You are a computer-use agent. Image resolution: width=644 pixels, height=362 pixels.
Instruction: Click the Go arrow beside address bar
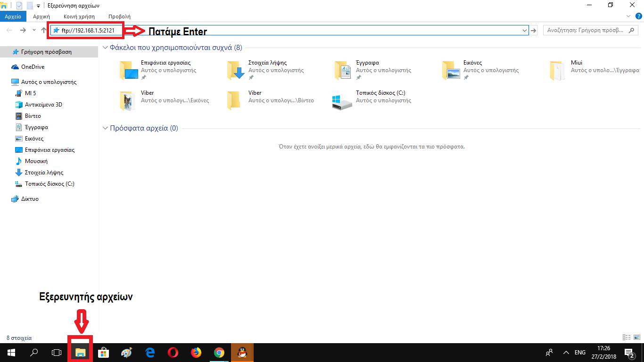coord(534,31)
